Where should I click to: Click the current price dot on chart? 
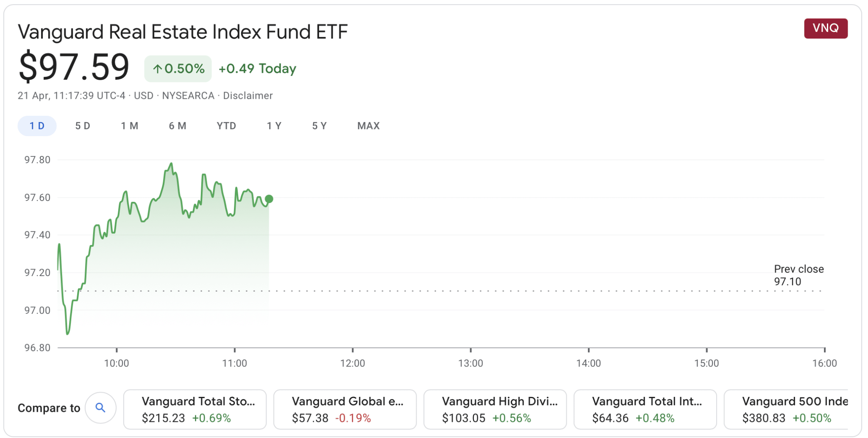(268, 198)
